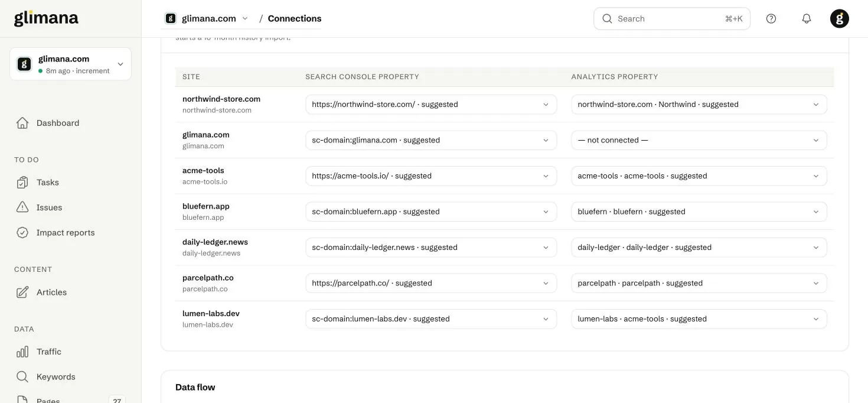The height and width of the screenshot is (403, 868).
Task: Click the ANALYTICS PROPERTY column header
Action: (x=615, y=77)
